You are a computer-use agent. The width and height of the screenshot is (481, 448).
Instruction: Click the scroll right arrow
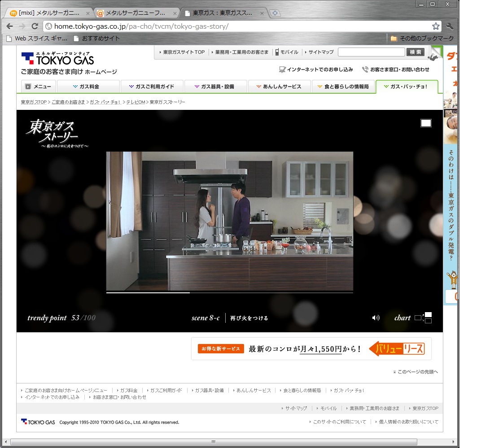(x=453, y=442)
